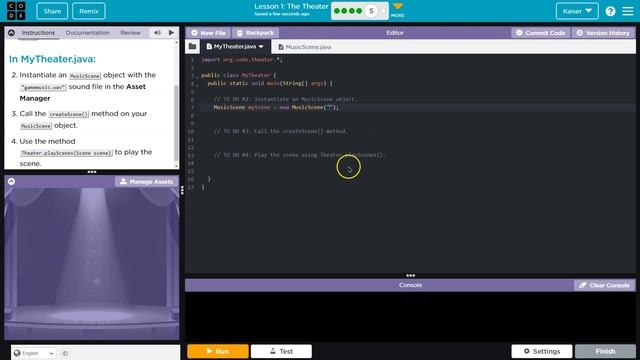
Task: Collapse the theater preview panel
Action: 11,181
